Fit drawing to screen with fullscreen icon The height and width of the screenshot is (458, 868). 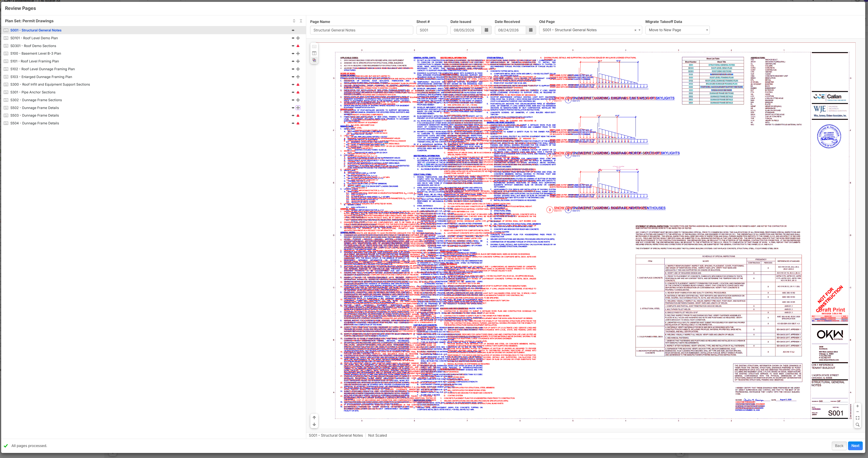pyautogui.click(x=857, y=418)
